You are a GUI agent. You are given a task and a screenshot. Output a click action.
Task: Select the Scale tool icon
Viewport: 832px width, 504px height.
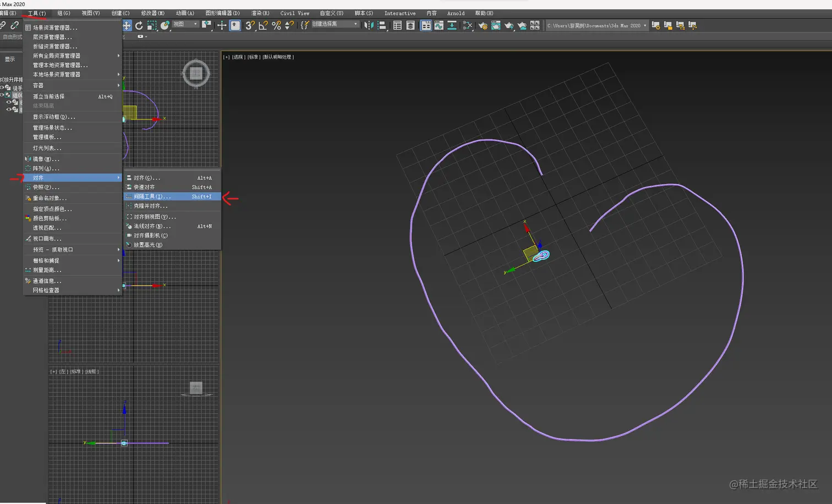pyautogui.click(x=152, y=25)
